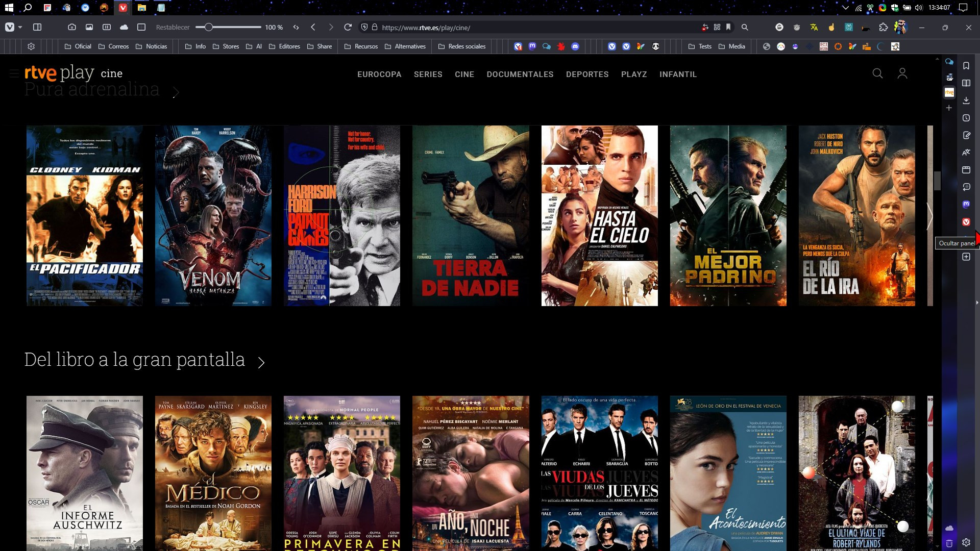980x551 pixels.
Task: Open the Bookmarks panel icon
Action: 966,66
